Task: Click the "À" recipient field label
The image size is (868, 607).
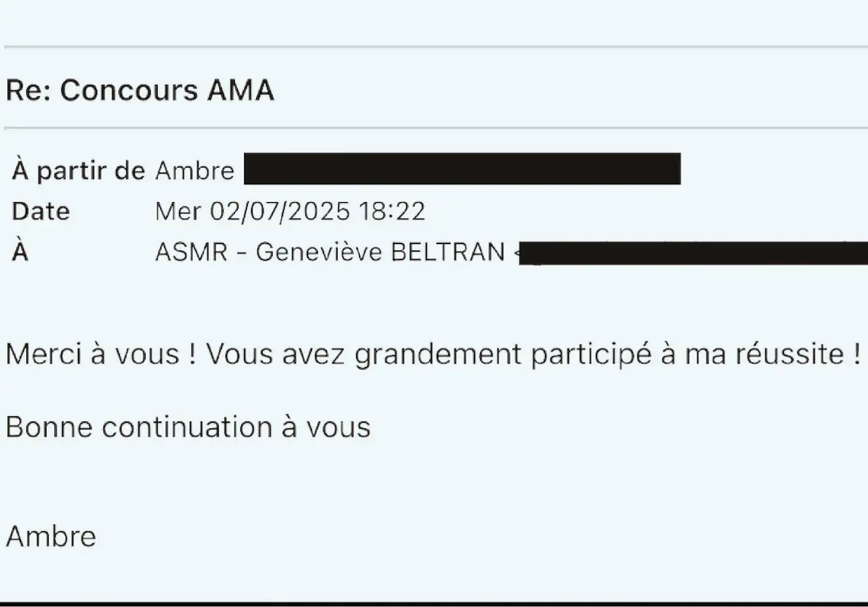Action: pyautogui.click(x=20, y=252)
